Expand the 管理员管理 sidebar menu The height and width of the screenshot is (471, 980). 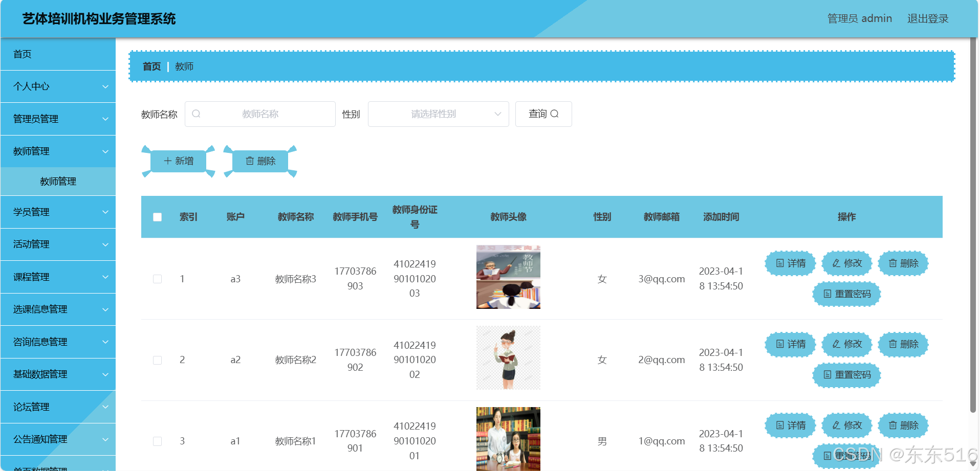(58, 119)
